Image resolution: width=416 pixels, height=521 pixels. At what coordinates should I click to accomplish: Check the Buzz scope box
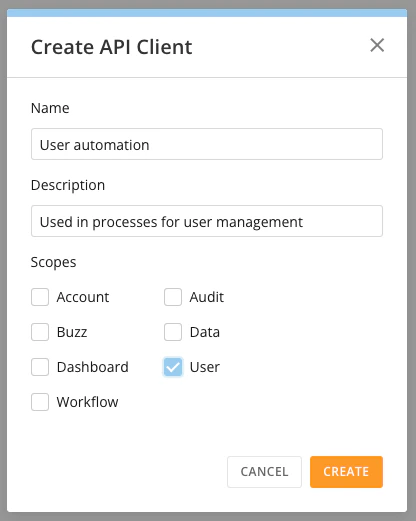(40, 332)
